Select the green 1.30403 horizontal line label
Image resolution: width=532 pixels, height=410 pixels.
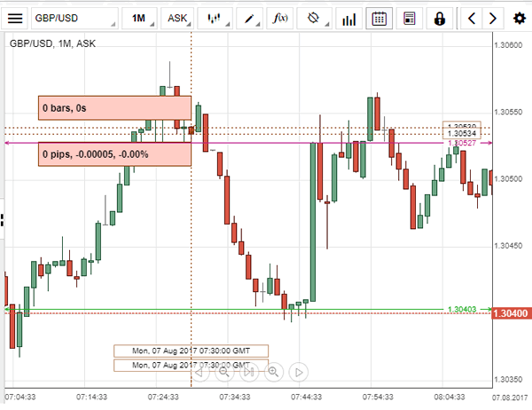point(462,310)
